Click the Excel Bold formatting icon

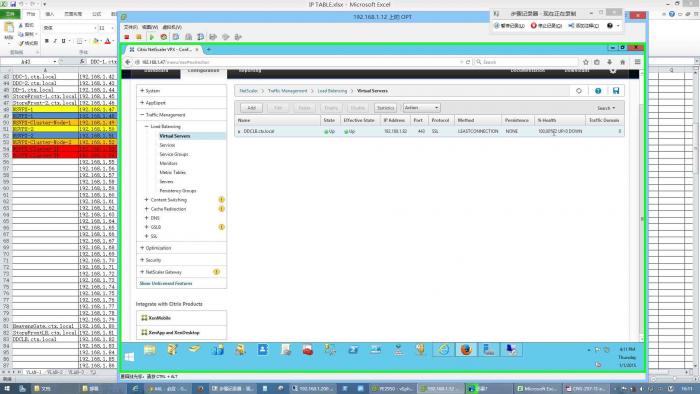pyautogui.click(x=47, y=41)
